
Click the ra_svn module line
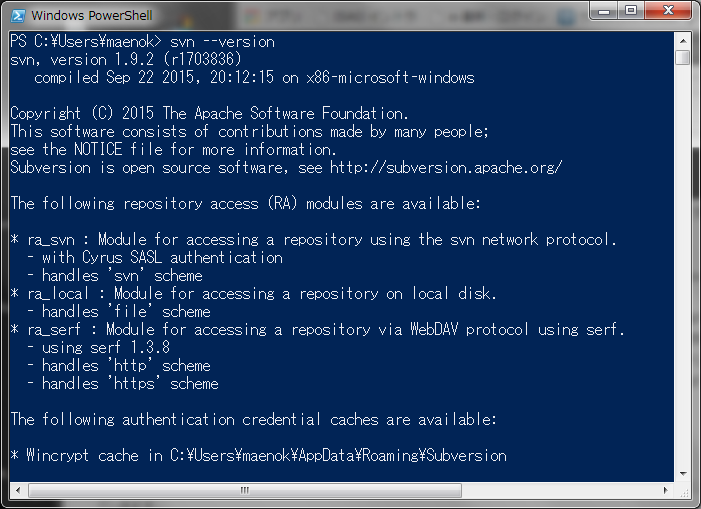click(313, 240)
